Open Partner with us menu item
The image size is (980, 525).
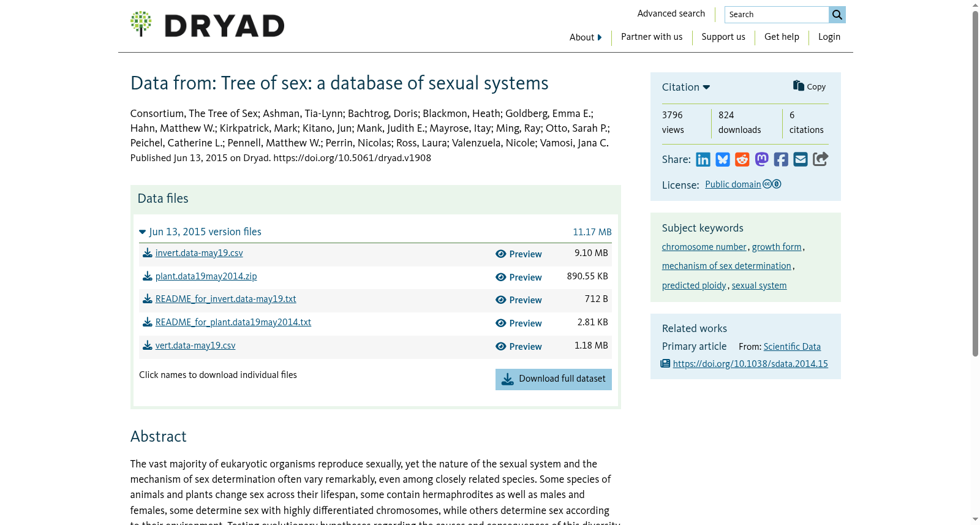click(652, 37)
